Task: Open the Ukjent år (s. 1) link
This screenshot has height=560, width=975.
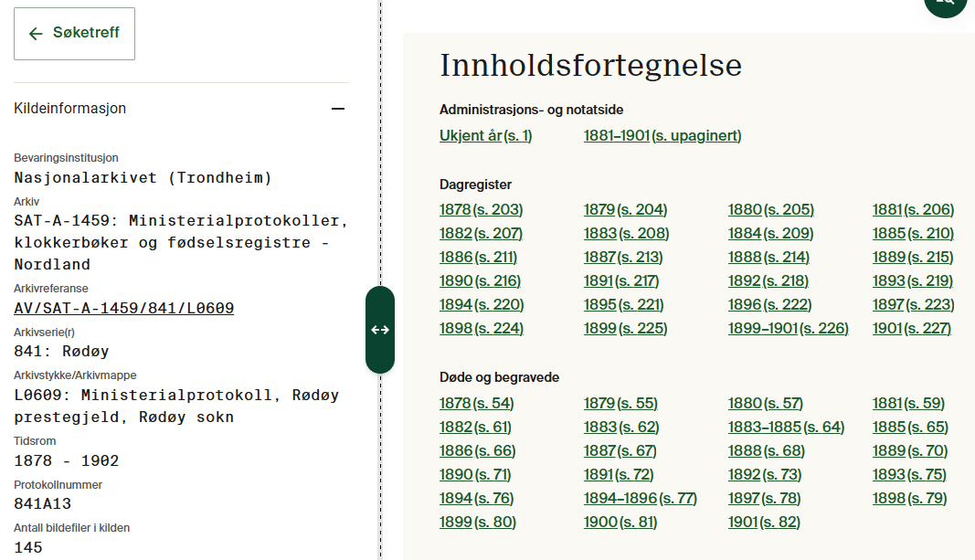Action: pos(485,136)
